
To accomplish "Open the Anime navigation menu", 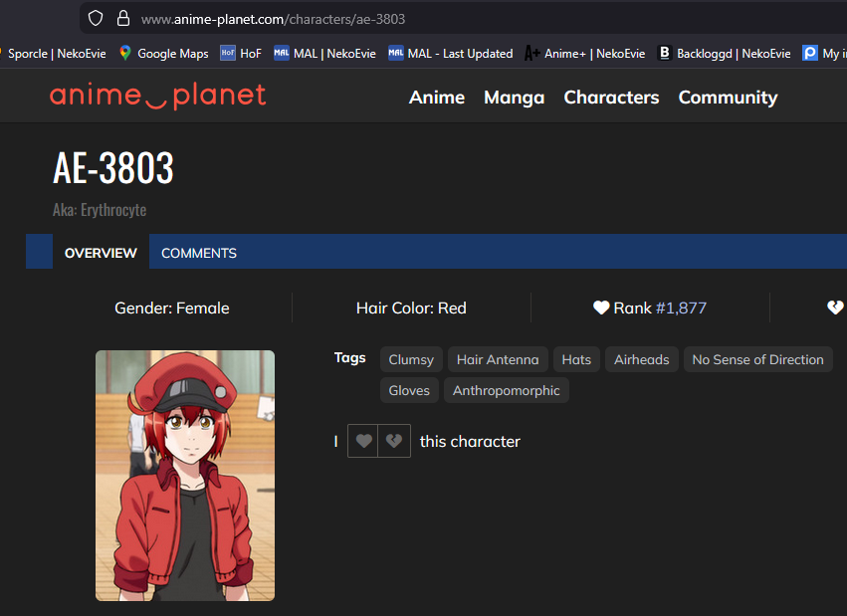I will click(x=437, y=98).
